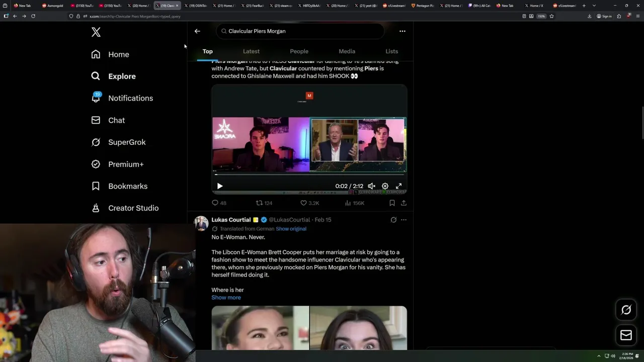Open the site permissions shield icon
The width and height of the screenshot is (644, 362).
[71, 16]
